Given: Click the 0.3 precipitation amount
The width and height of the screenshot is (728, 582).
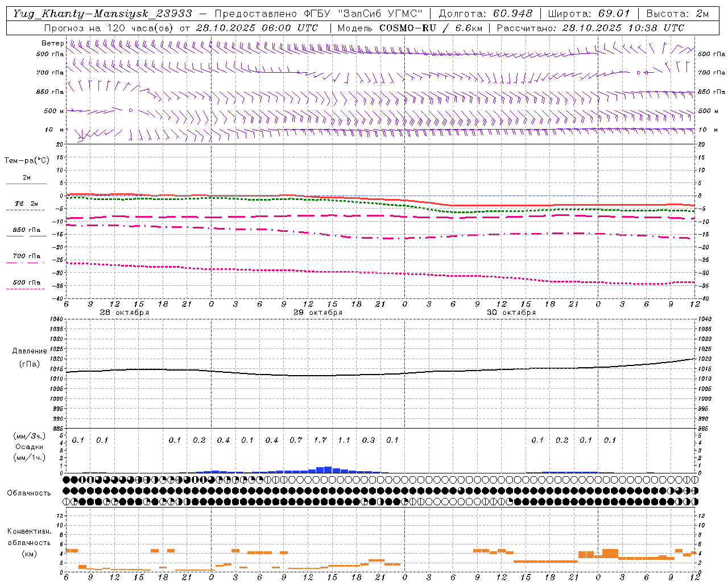Looking at the screenshot, I should pos(369,440).
